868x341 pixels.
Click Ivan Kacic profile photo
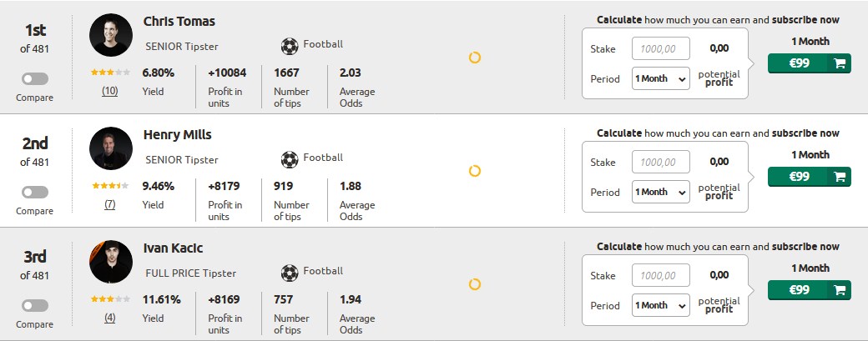(111, 262)
